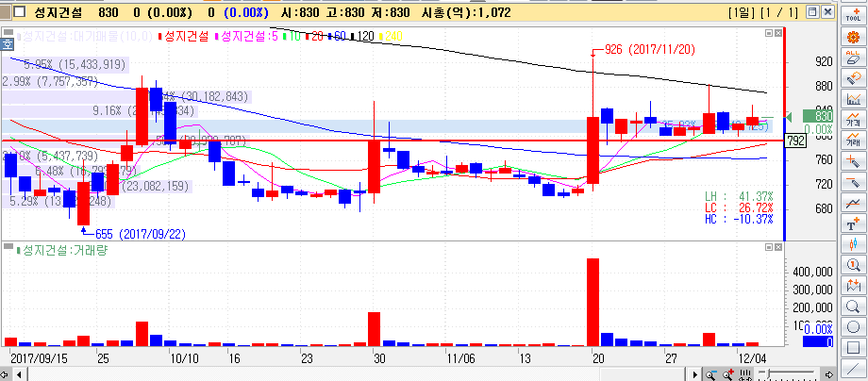Click the black 120 moving average legend

coord(362,37)
